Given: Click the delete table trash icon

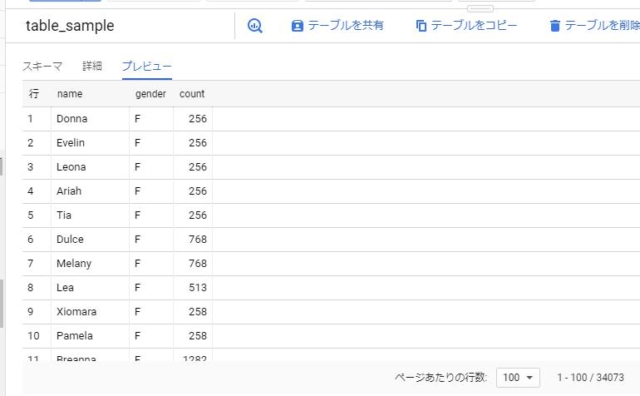Looking at the screenshot, I should coord(554,26).
